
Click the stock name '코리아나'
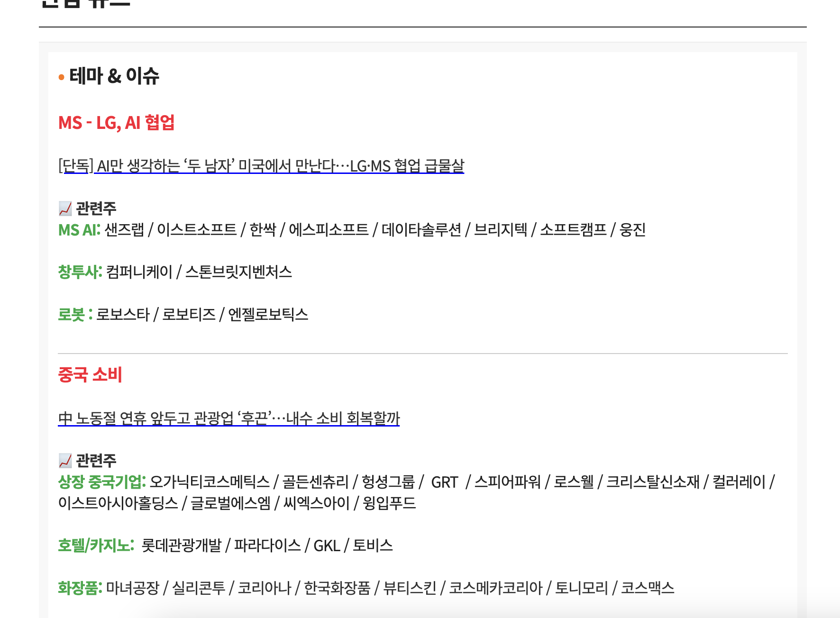pyautogui.click(x=265, y=588)
